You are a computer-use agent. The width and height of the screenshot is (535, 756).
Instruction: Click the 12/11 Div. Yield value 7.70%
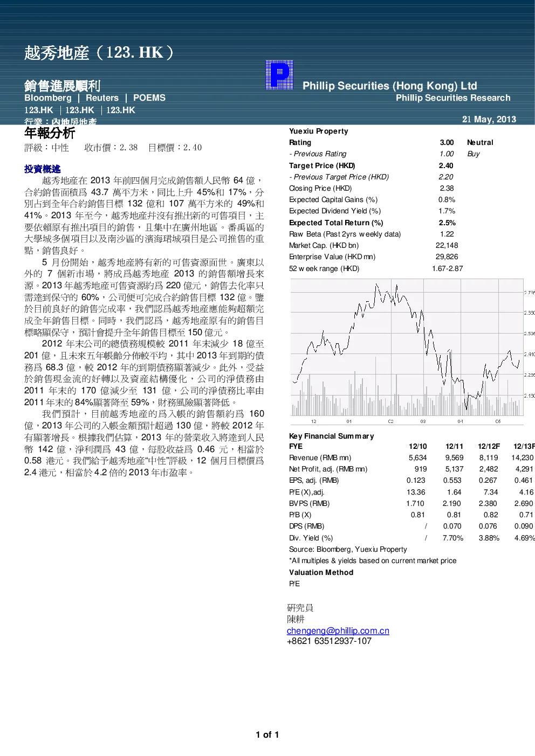click(x=452, y=538)
